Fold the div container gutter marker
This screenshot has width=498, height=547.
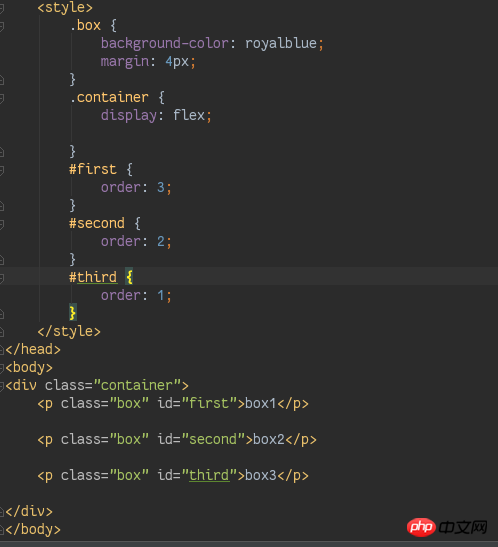point(2,385)
